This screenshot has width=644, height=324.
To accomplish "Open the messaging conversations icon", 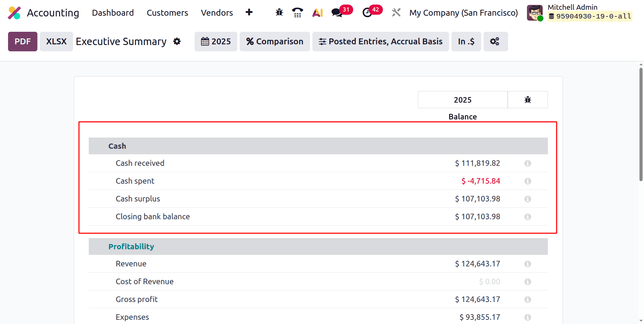I will (x=337, y=12).
